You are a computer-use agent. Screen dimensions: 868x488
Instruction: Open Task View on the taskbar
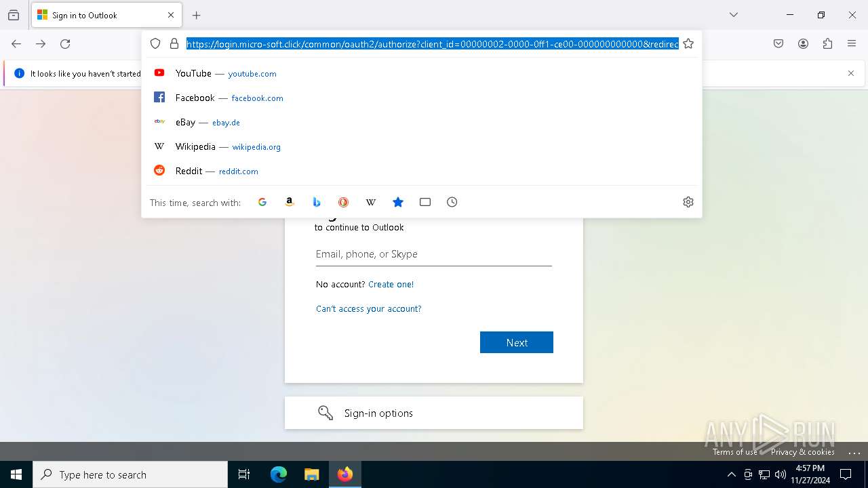(x=244, y=474)
